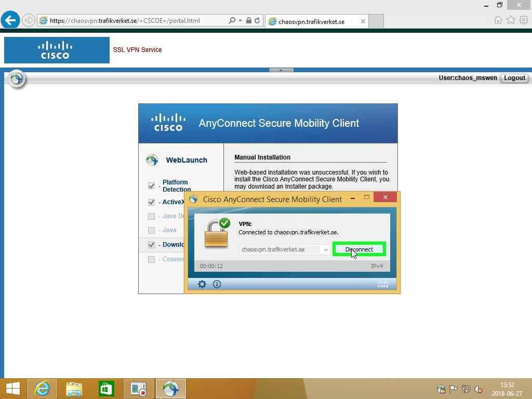Open Internet Explorer from taskbar
This screenshot has height=399, width=532.
click(42, 389)
